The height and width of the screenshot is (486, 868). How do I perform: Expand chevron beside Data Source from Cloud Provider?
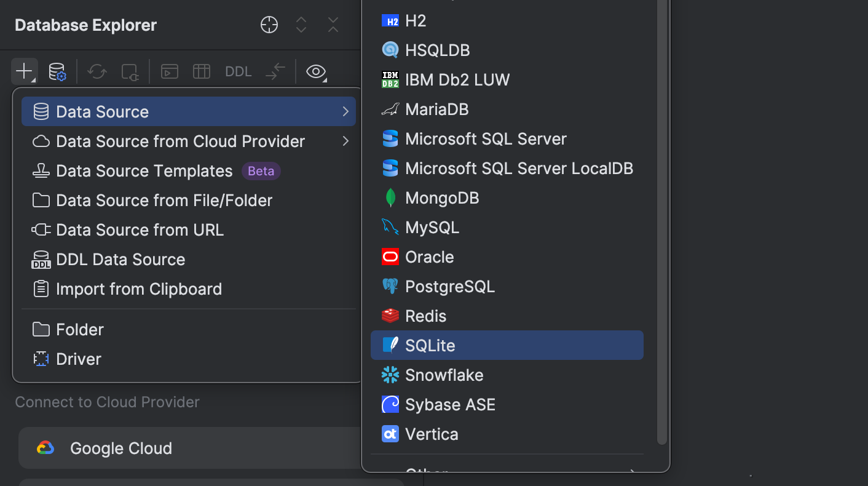tap(345, 141)
